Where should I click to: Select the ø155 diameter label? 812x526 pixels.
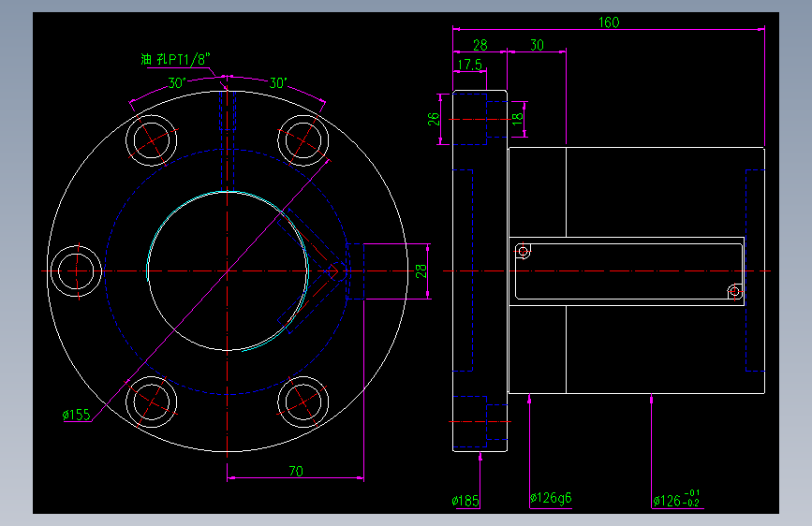pos(76,415)
